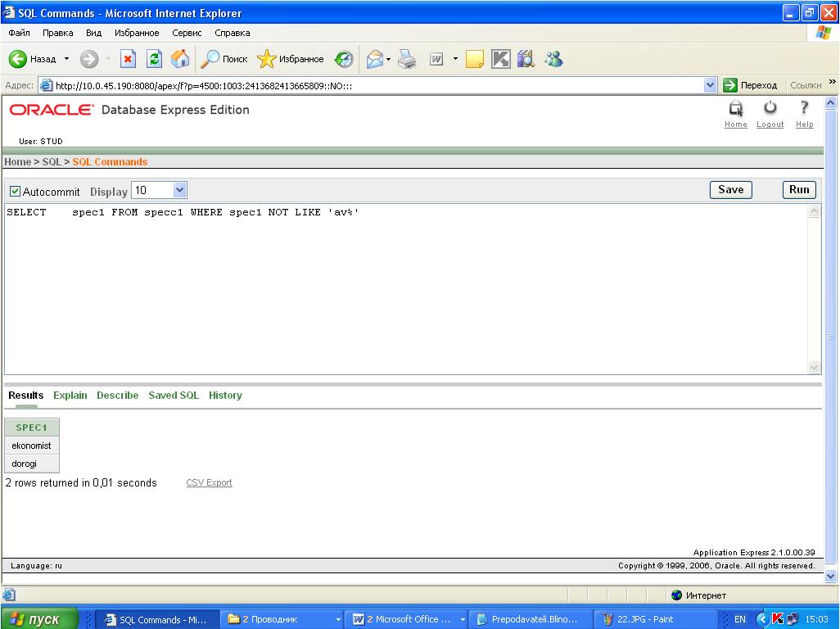Click the Forward navigation arrow
Viewport: 840px width, 629px height.
[89, 59]
